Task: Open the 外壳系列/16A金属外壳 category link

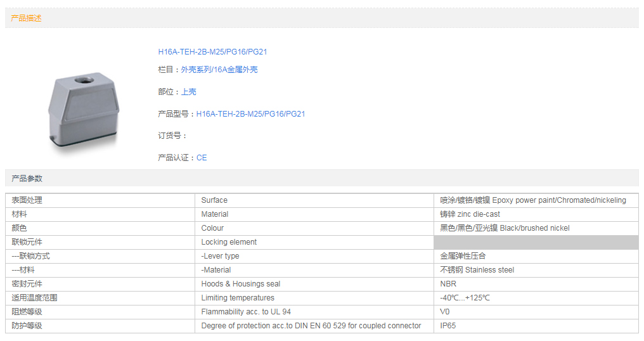Action: coord(219,70)
